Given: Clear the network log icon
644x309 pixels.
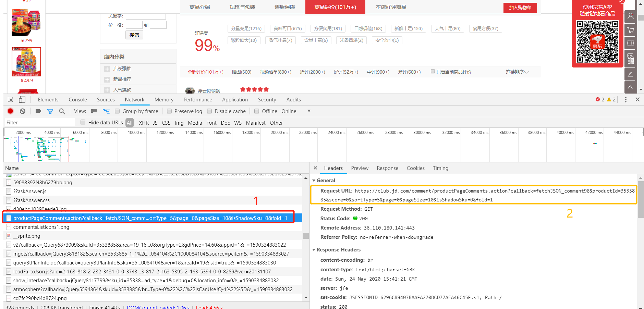Looking at the screenshot, I should pos(23,111).
